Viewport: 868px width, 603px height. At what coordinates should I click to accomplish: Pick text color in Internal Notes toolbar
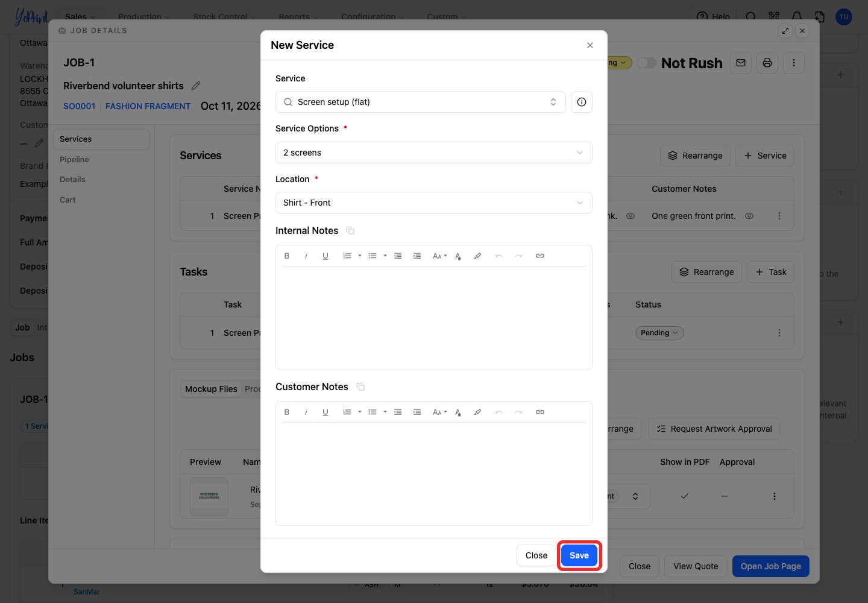[458, 256]
